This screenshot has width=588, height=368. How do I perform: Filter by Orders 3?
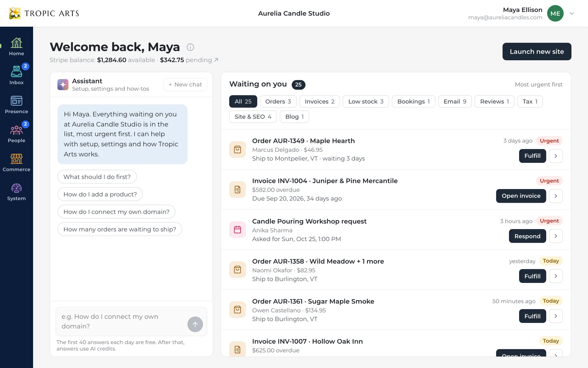[278, 102]
